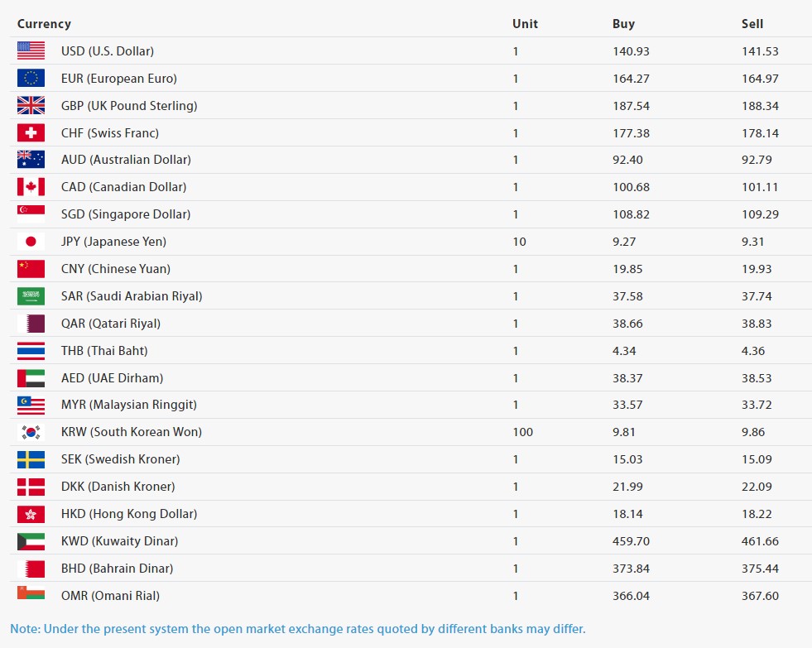This screenshot has width=812, height=648.
Task: Select the Japanese flag icon
Action: click(x=31, y=242)
